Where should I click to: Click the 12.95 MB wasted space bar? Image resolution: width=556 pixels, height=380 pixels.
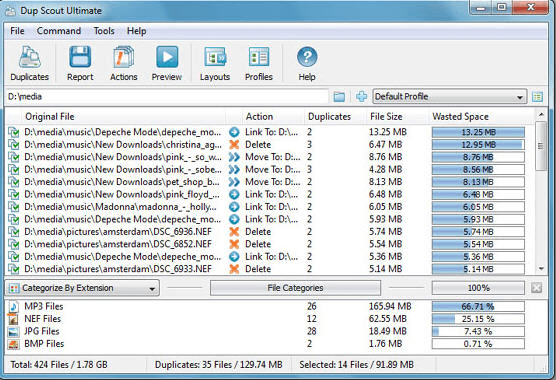(x=478, y=145)
